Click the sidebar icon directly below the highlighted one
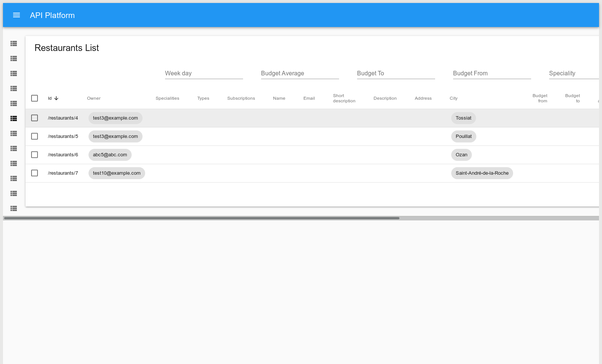This screenshot has height=364, width=602. tap(14, 133)
